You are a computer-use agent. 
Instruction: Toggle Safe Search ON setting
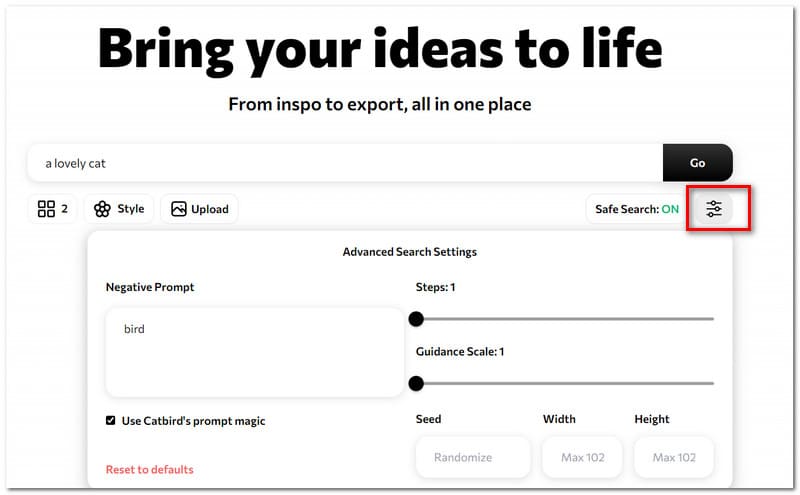click(x=637, y=209)
